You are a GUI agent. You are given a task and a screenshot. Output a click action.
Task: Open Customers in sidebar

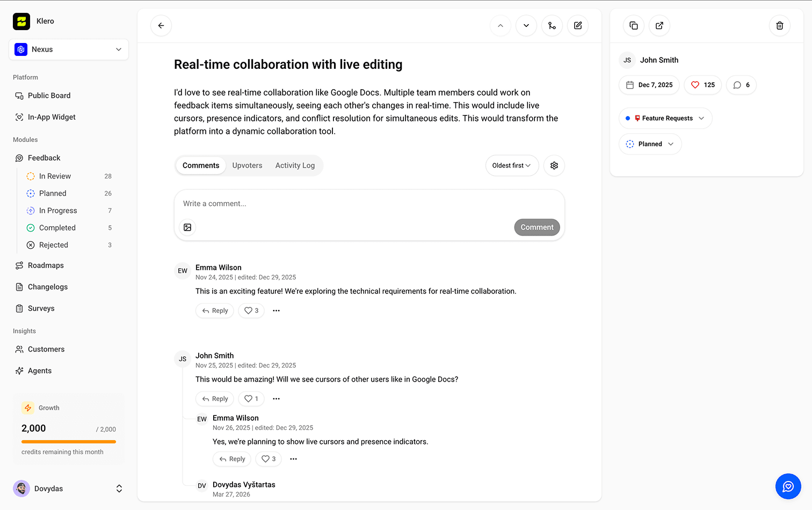point(69,349)
